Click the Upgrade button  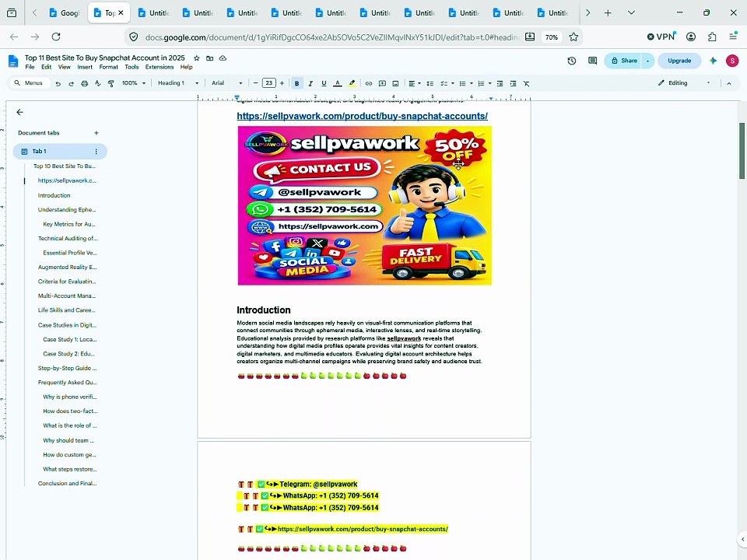pyautogui.click(x=679, y=61)
